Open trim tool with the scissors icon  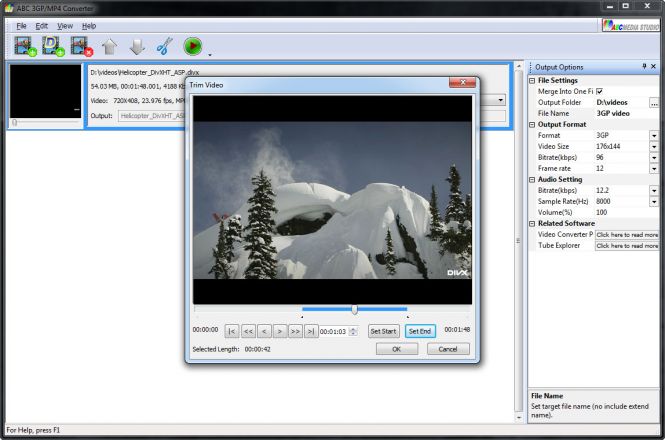(165, 45)
